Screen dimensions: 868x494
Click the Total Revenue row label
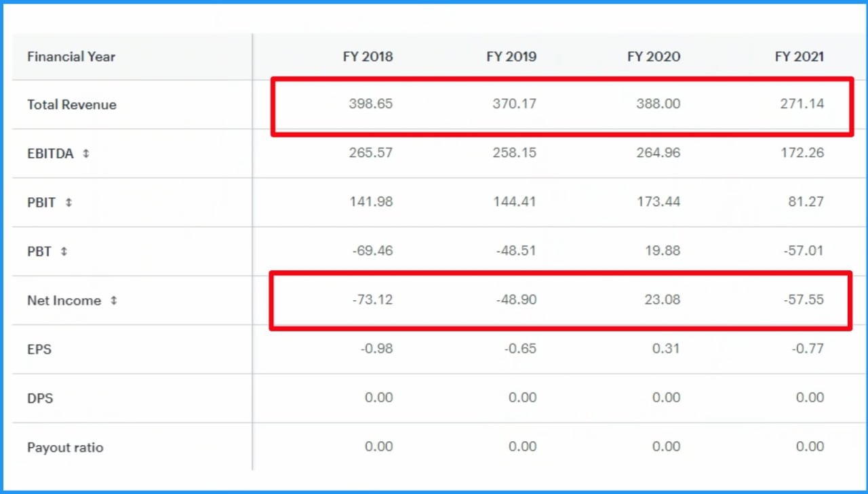click(72, 105)
